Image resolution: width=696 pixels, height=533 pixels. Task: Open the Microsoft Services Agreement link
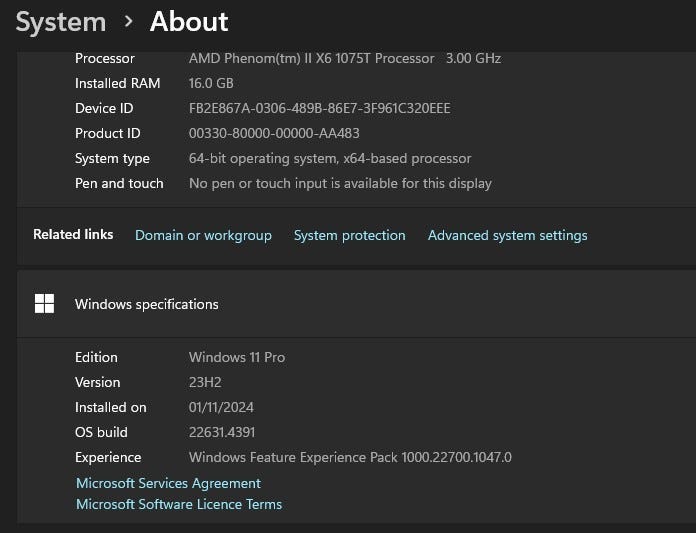[168, 483]
